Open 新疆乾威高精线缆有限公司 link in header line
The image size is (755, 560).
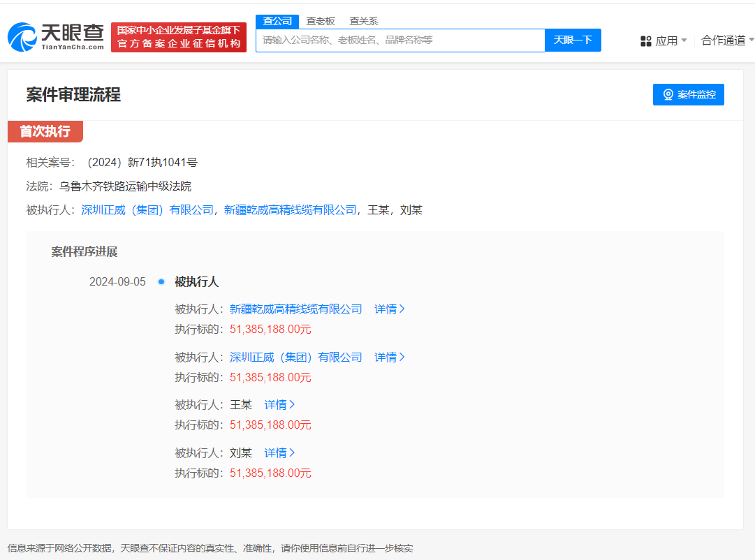[291, 210]
